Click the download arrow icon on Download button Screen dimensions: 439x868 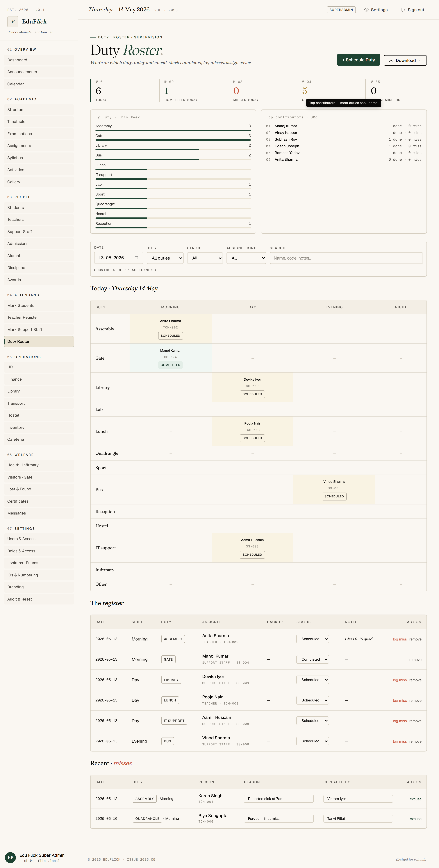point(391,61)
